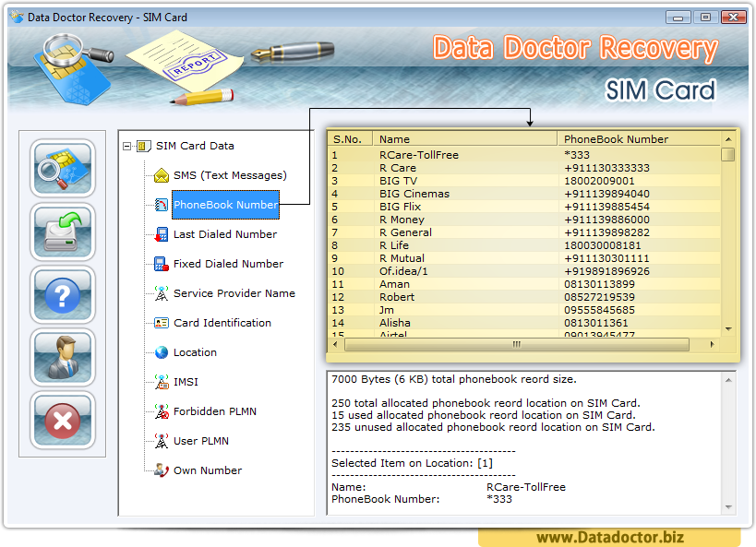Select the Jm contact row
This screenshot has height=547, width=756.
point(524,310)
